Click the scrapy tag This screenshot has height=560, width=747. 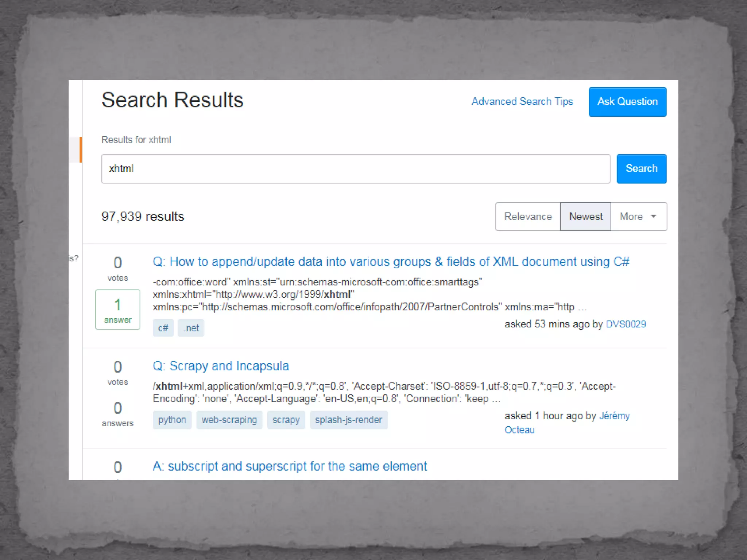click(286, 420)
